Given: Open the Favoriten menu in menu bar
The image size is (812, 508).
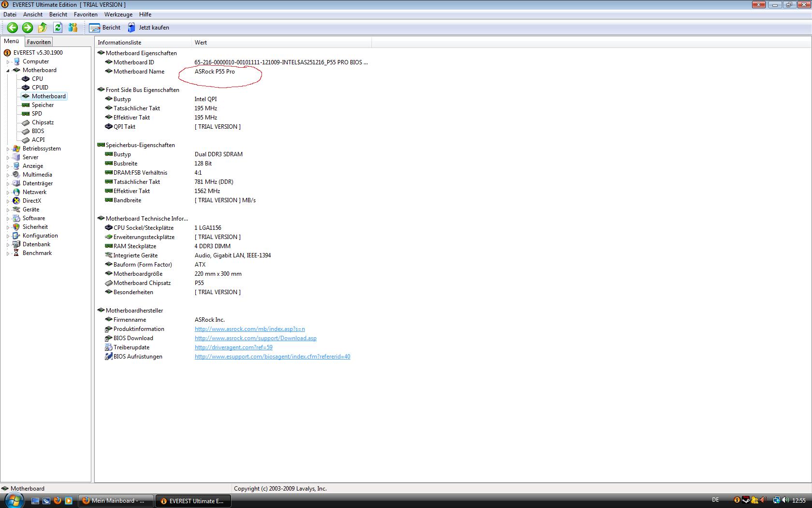Looking at the screenshot, I should pos(86,15).
